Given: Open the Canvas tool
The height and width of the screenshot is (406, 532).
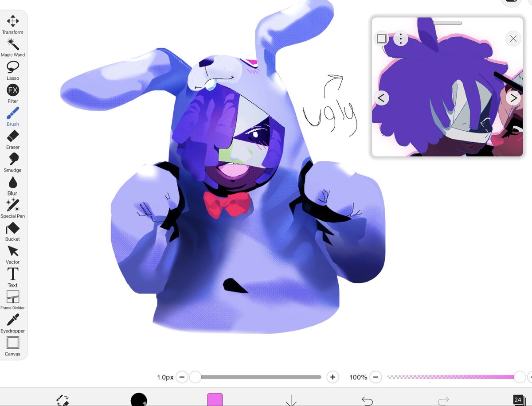Looking at the screenshot, I should pyautogui.click(x=13, y=347).
